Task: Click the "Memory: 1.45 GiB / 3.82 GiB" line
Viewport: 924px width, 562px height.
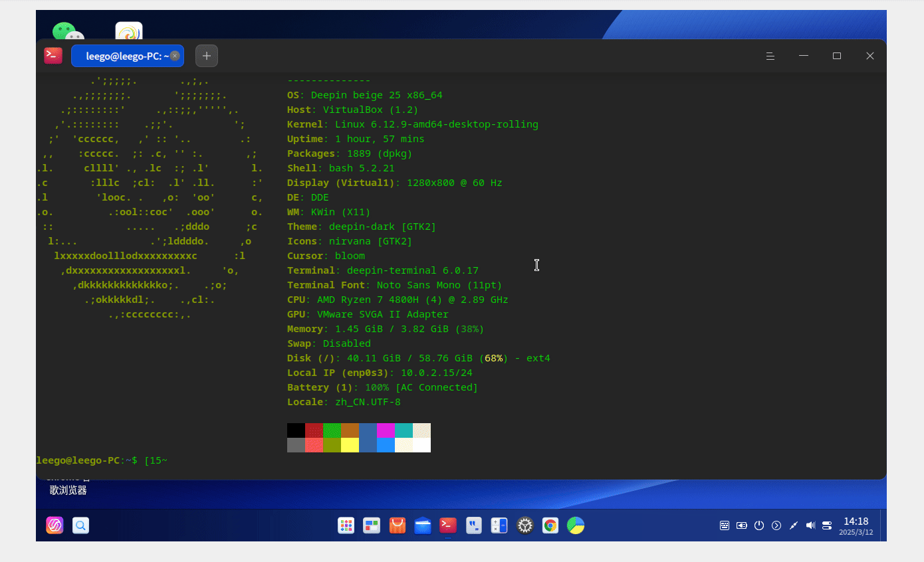Action: pos(386,329)
